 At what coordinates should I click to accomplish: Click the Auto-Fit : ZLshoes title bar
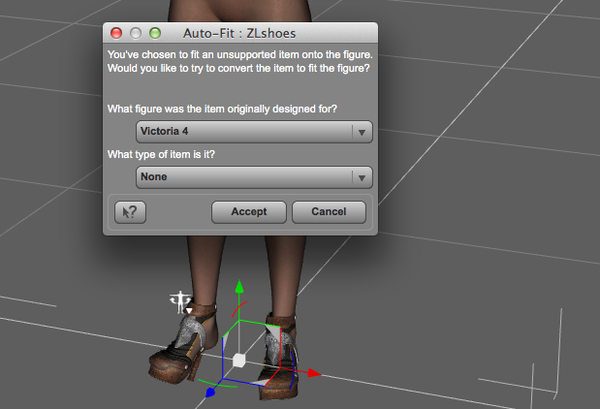240,33
